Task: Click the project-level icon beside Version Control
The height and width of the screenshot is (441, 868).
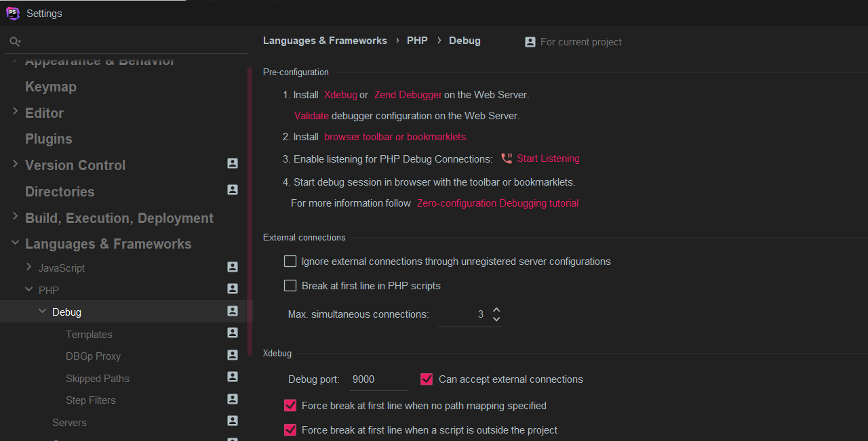Action: point(232,163)
